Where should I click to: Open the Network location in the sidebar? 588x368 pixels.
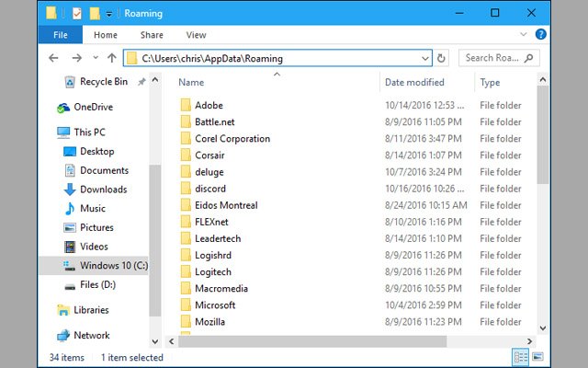click(91, 336)
